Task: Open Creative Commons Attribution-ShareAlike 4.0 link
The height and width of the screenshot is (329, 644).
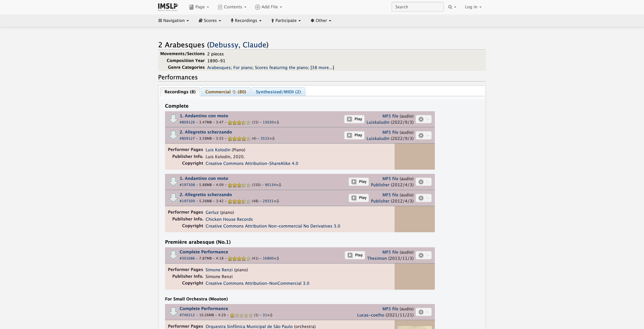Action: (252, 164)
